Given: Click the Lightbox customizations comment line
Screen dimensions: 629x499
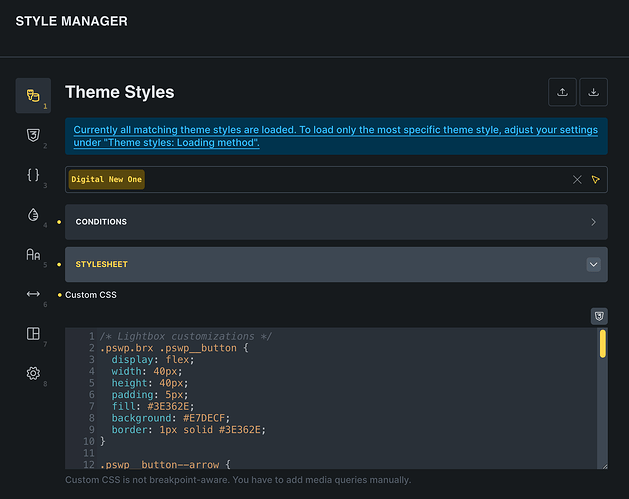Looking at the screenshot, I should [x=186, y=336].
